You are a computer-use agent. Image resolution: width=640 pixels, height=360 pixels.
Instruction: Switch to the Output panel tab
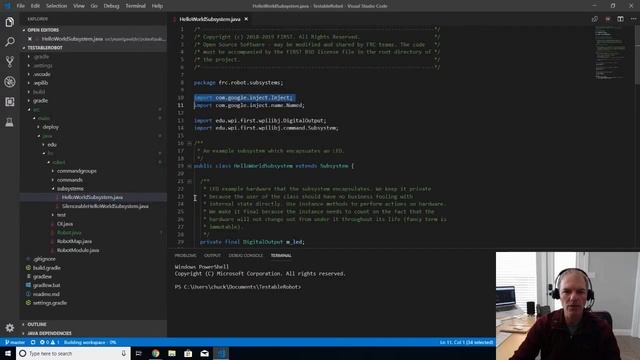(212, 256)
